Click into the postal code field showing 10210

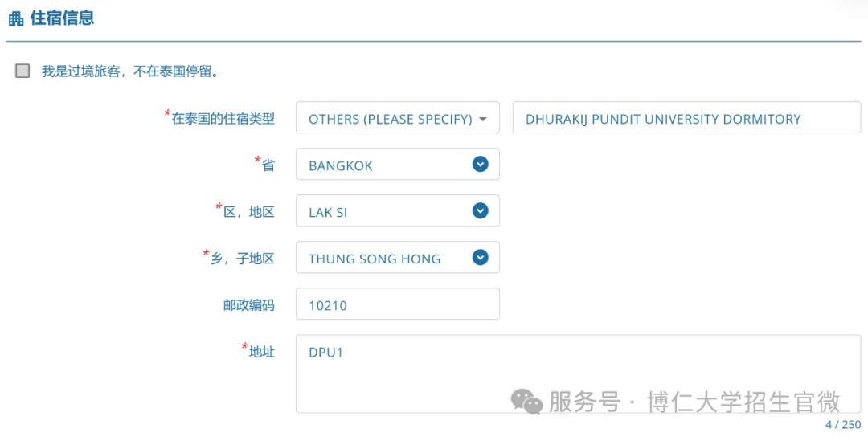[398, 304]
